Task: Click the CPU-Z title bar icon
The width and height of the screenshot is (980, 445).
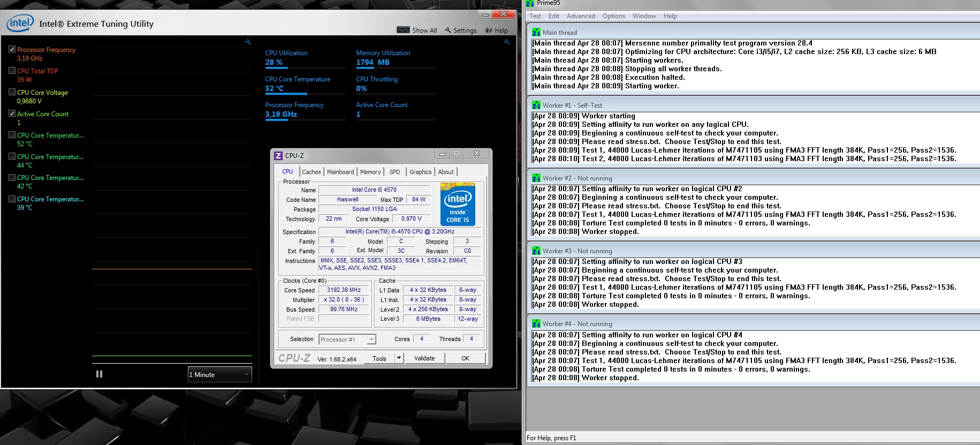Action: tap(278, 156)
